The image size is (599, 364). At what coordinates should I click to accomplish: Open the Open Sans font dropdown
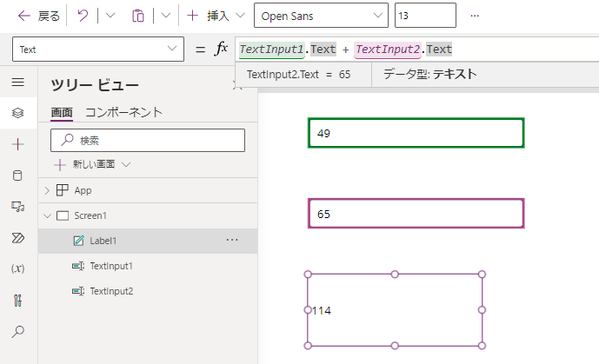[321, 16]
